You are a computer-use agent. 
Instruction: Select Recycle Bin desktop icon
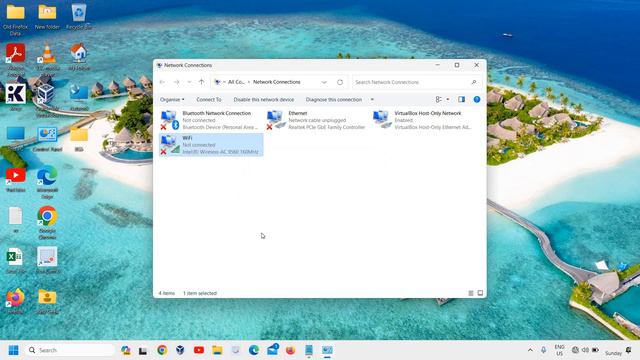pos(78,17)
